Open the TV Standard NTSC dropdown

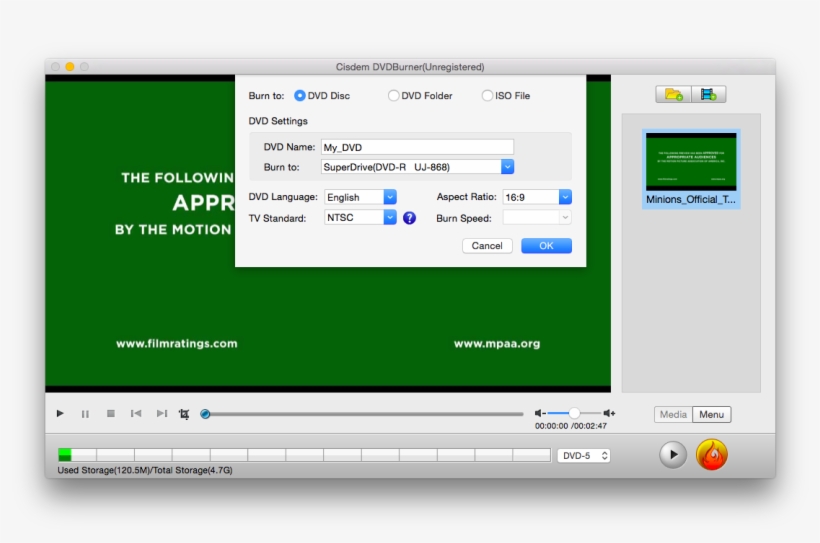tap(360, 217)
